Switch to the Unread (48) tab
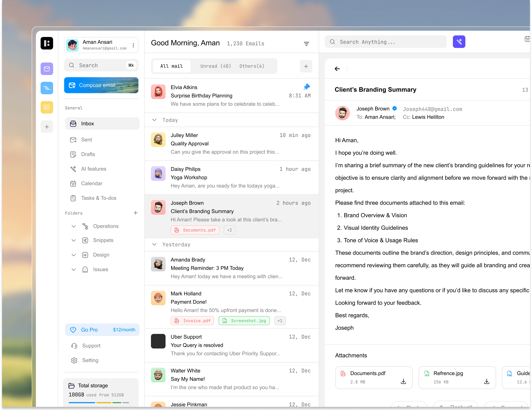The width and height of the screenshot is (532, 411). (x=215, y=66)
